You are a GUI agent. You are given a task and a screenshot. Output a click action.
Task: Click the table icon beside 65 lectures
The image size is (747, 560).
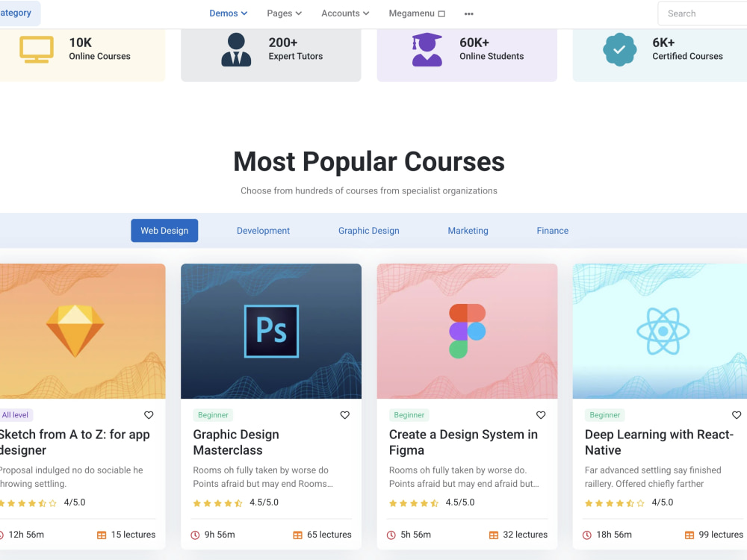tap(298, 535)
